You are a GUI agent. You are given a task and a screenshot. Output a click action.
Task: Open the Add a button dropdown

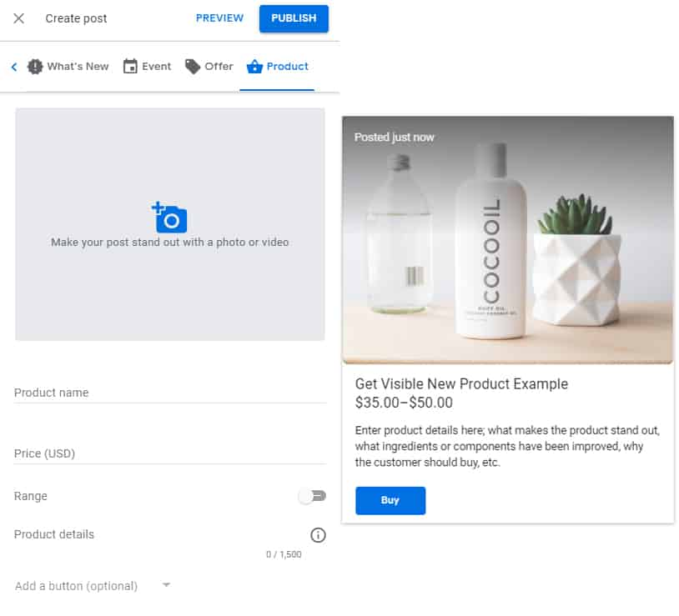click(x=93, y=586)
